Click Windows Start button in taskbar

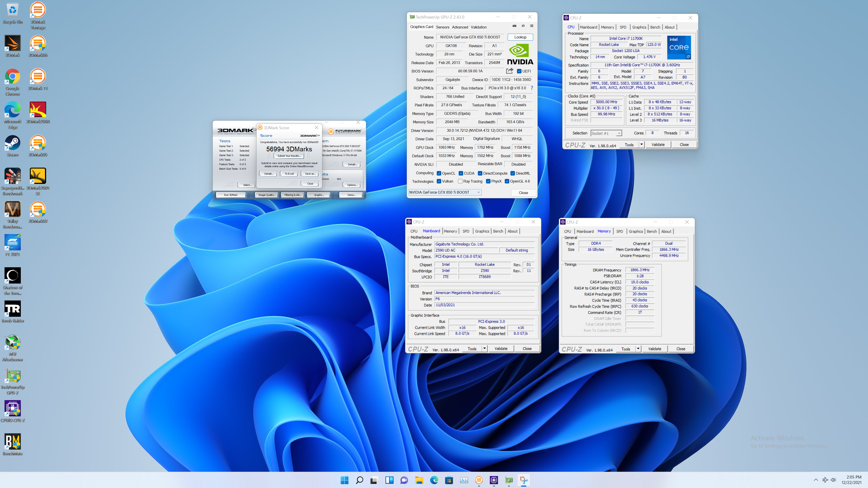pos(344,480)
